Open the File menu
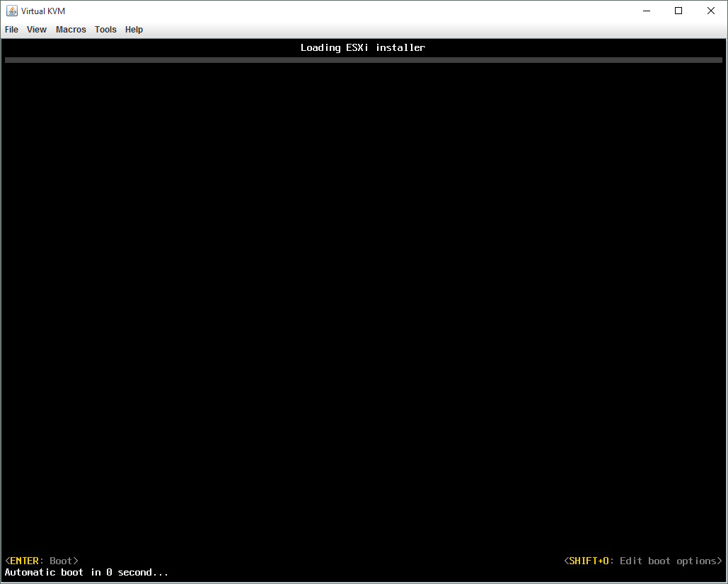This screenshot has width=728, height=584. 11,30
